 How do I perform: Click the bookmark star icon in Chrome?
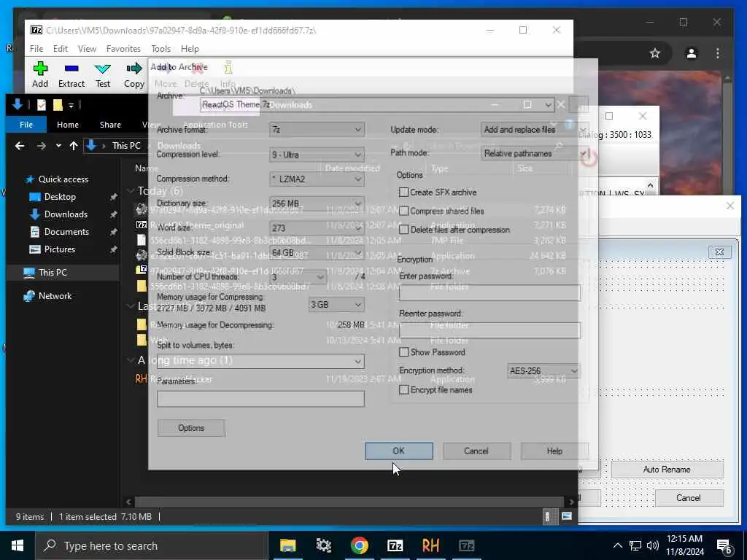655,53
